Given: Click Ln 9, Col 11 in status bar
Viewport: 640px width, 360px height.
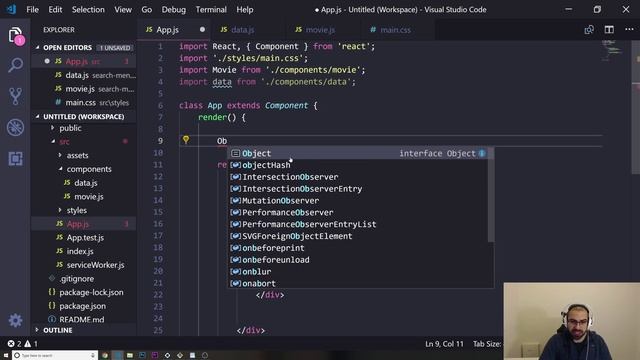Looking at the screenshot, I should click(x=444, y=344).
